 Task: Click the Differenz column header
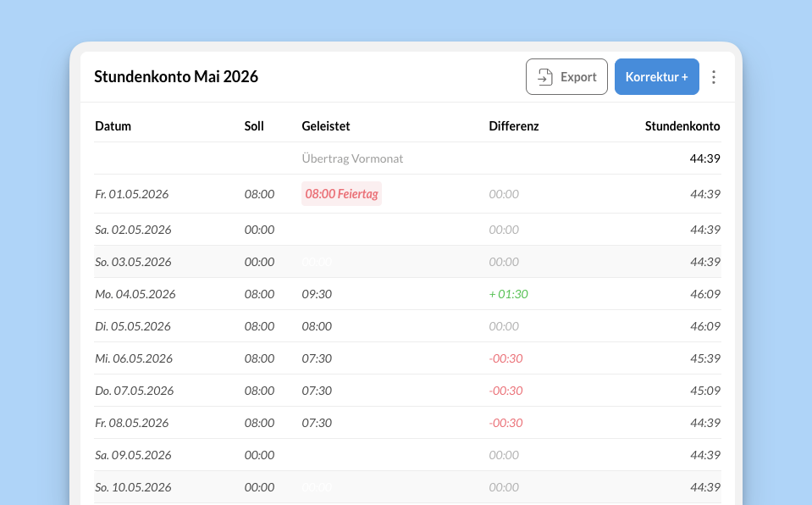(x=514, y=126)
